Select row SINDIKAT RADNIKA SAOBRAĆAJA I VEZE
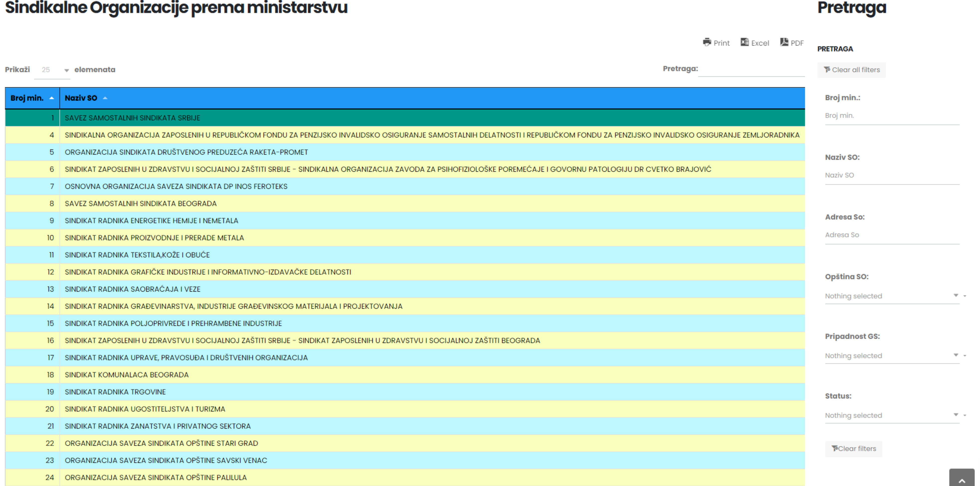This screenshot has width=980, height=486. click(x=405, y=289)
